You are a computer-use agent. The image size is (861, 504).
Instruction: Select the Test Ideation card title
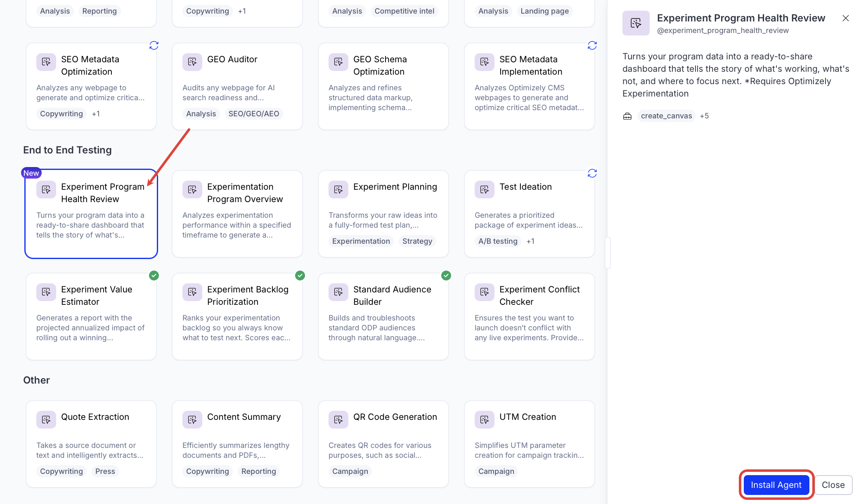pos(525,187)
